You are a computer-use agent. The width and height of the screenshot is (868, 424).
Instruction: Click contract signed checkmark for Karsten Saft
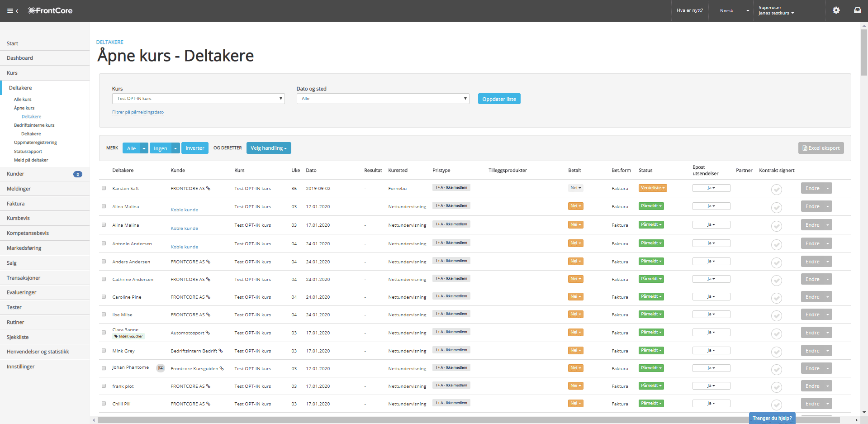776,189
